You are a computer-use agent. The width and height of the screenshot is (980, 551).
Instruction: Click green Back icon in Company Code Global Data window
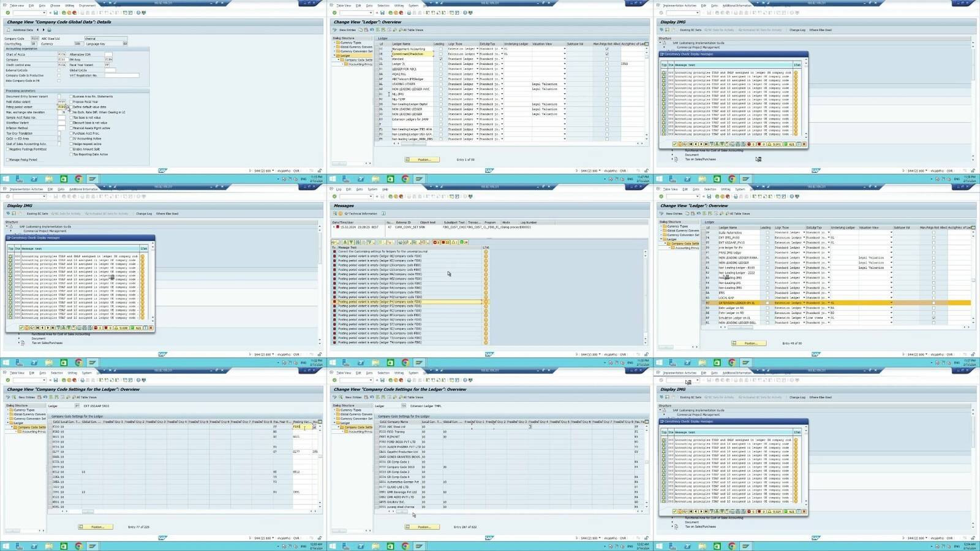pos(64,12)
